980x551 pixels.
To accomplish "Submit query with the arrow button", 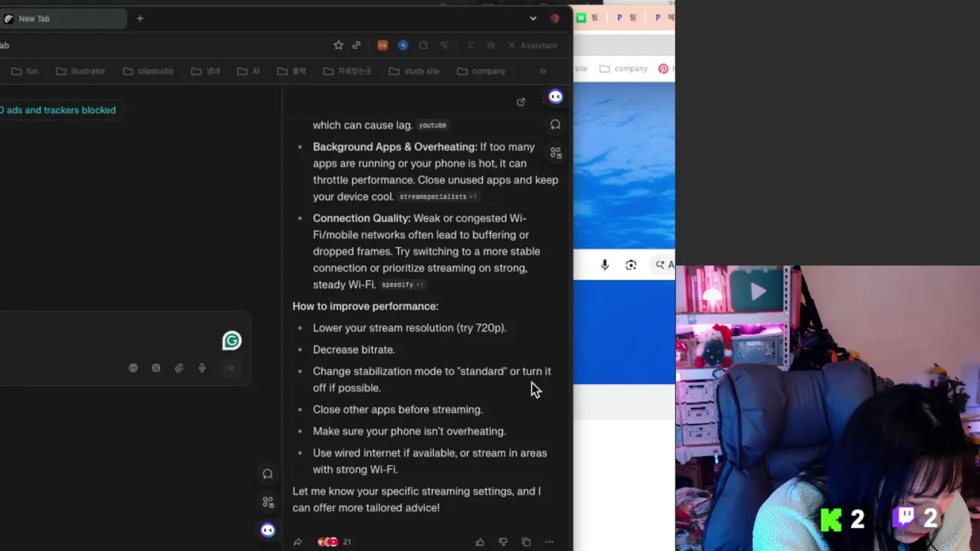I will coord(230,368).
